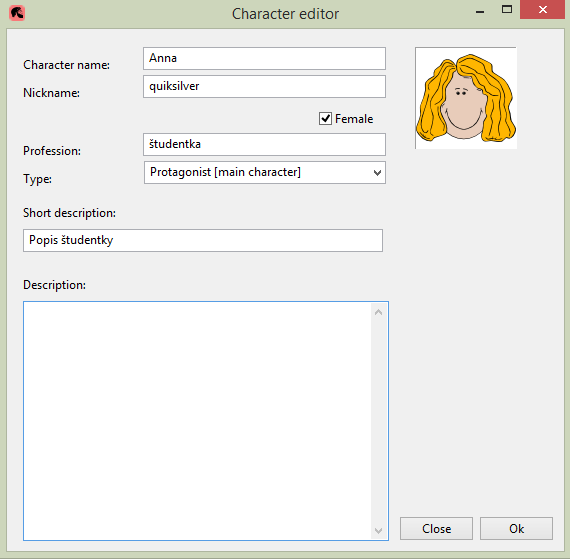The image size is (570, 559).
Task: Click the app icon in the title bar
Action: [x=17, y=13]
